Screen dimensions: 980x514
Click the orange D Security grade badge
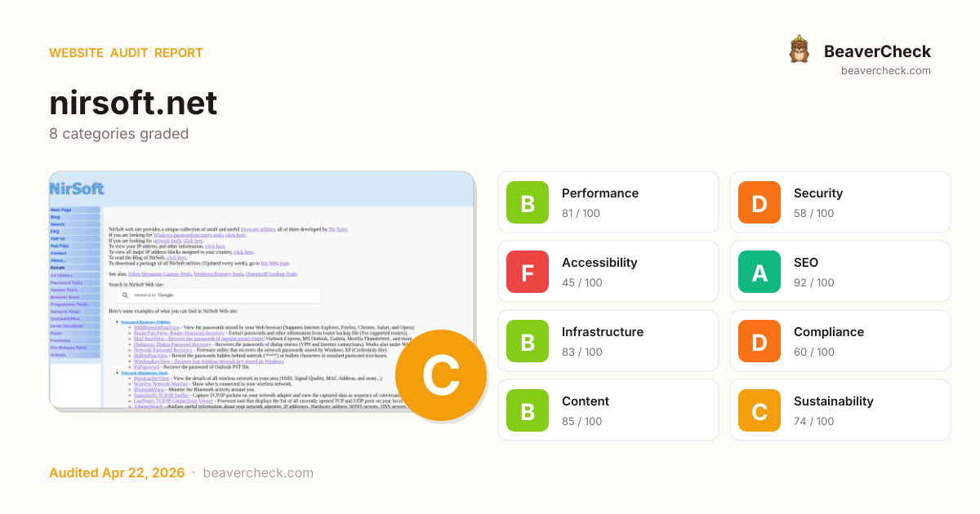point(759,202)
